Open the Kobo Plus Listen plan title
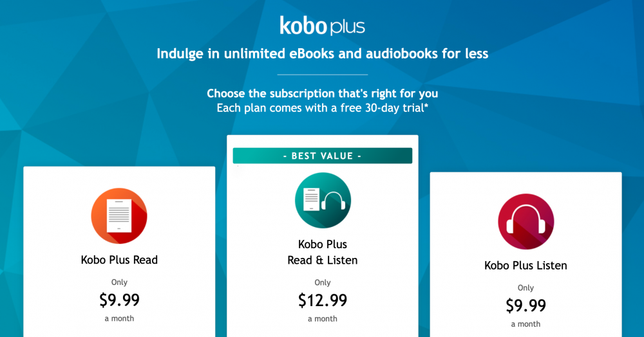 click(526, 266)
